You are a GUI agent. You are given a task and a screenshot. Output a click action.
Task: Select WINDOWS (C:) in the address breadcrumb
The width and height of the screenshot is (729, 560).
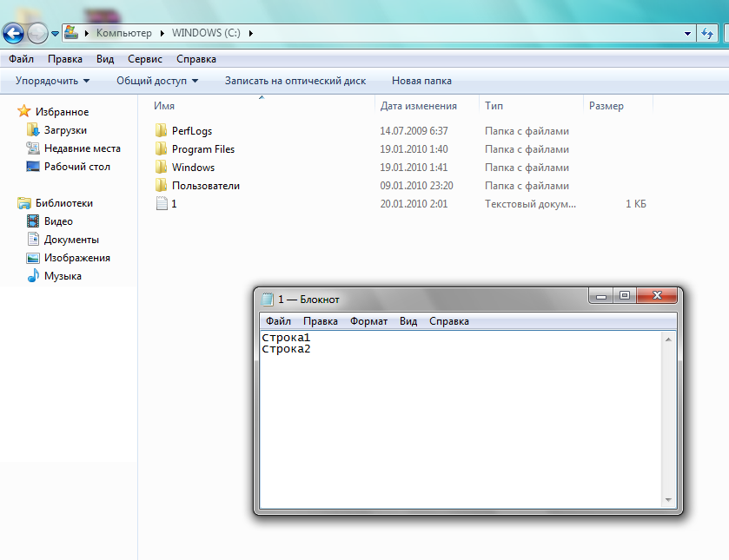coord(206,33)
